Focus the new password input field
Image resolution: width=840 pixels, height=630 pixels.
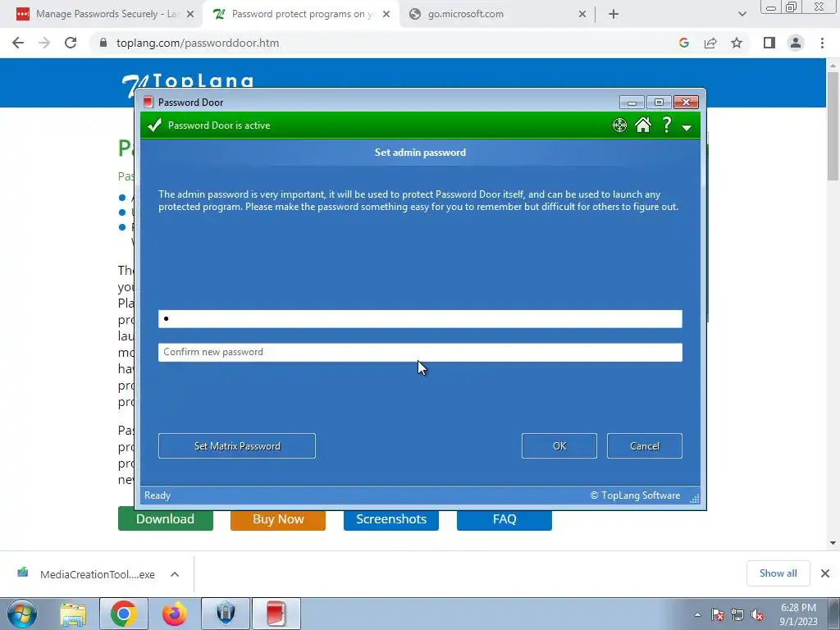click(x=420, y=319)
